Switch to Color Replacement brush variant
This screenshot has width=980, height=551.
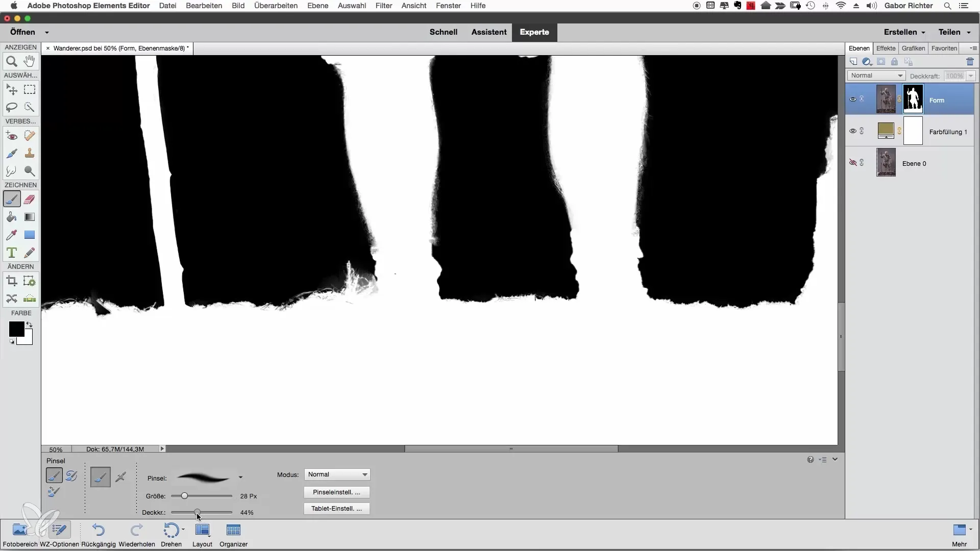54,492
